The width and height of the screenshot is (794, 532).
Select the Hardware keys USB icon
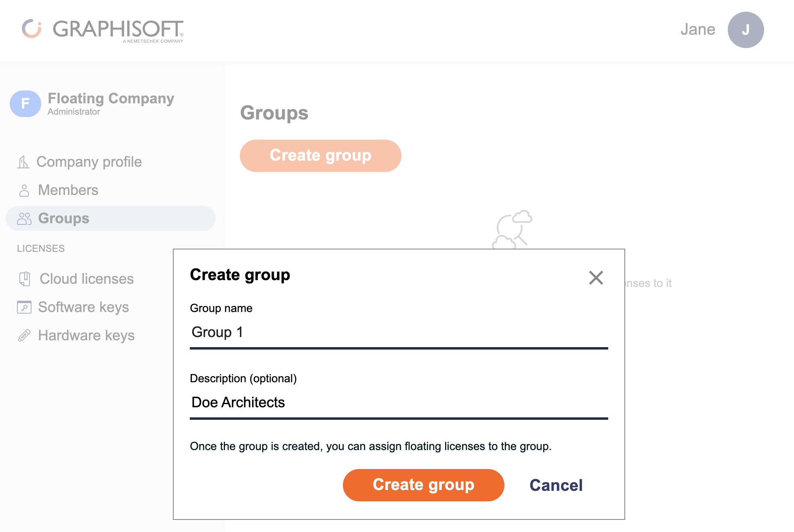click(24, 335)
